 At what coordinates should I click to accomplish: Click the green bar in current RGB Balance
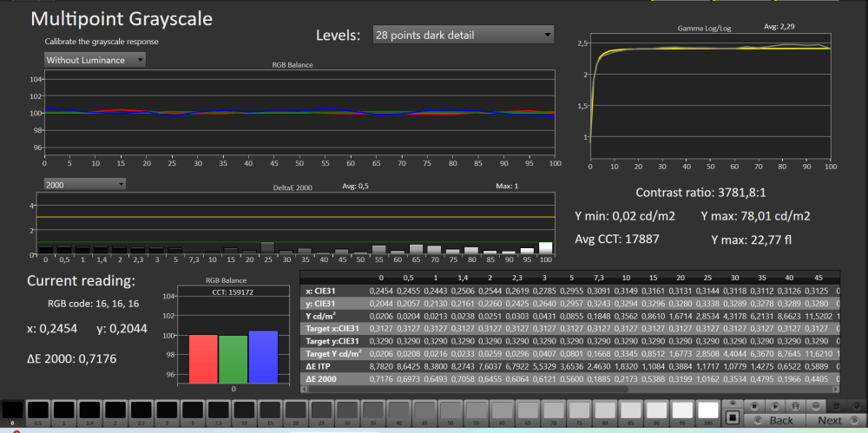[233, 359]
